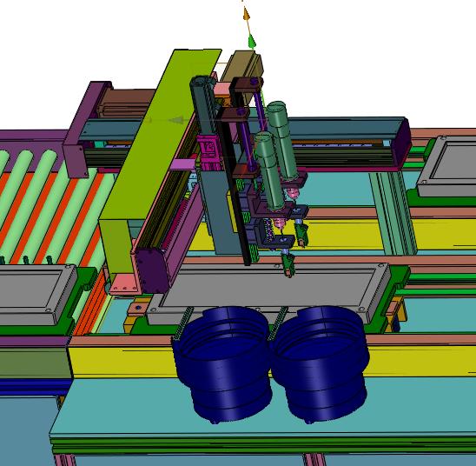This screenshot has width=476, height=466.
Task: Select the orange arrowhead of the manipulator gizmo
Action: (246, 14)
